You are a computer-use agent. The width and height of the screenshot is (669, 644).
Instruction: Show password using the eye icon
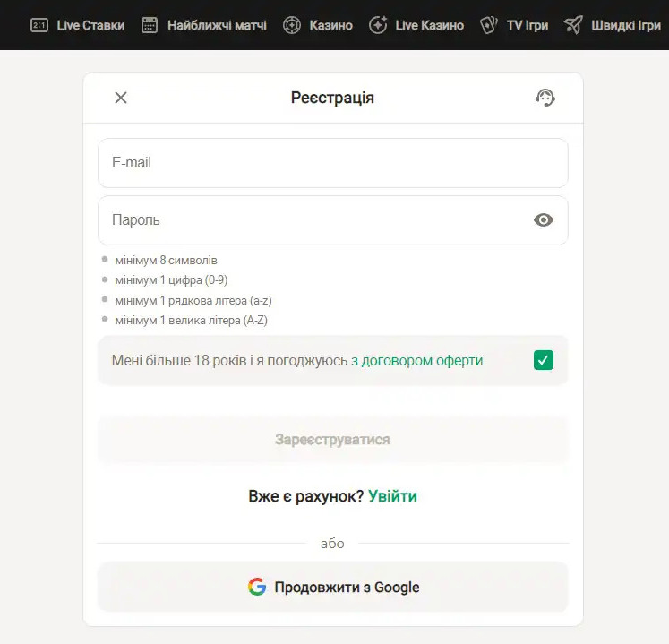click(x=544, y=220)
